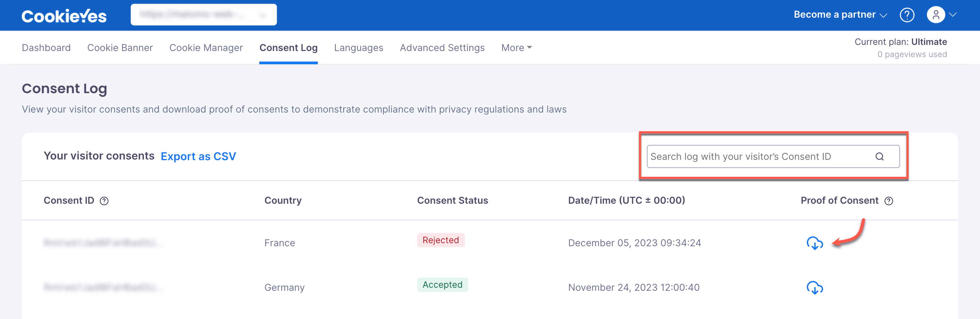Click the Export as CSV link
Screen dimensions: 980x319
coord(198,157)
